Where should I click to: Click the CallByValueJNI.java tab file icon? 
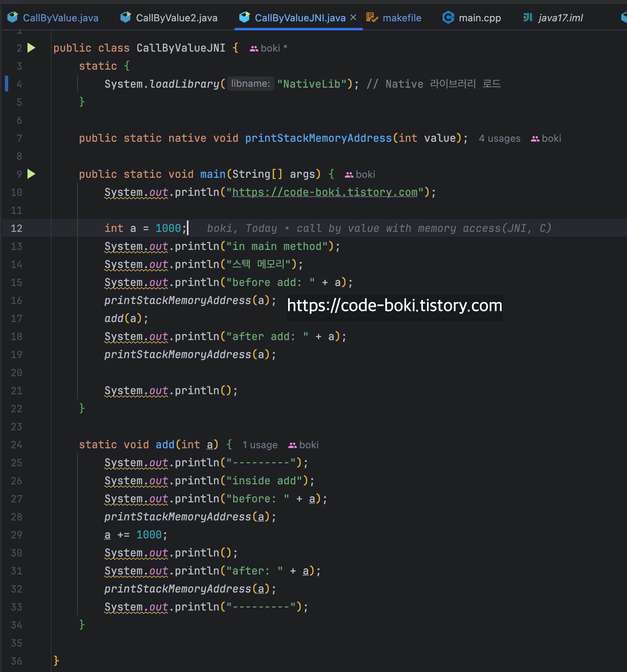pyautogui.click(x=245, y=17)
